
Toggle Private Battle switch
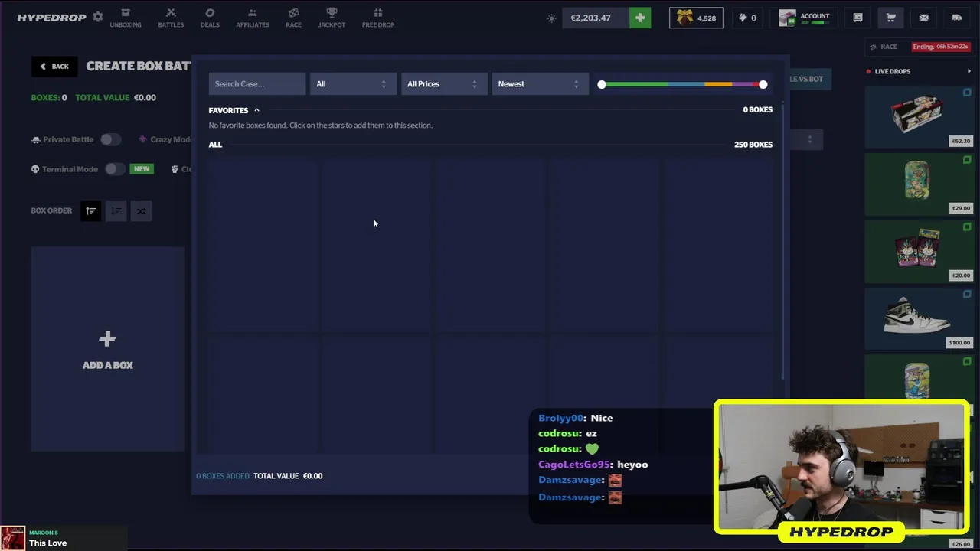tap(111, 139)
